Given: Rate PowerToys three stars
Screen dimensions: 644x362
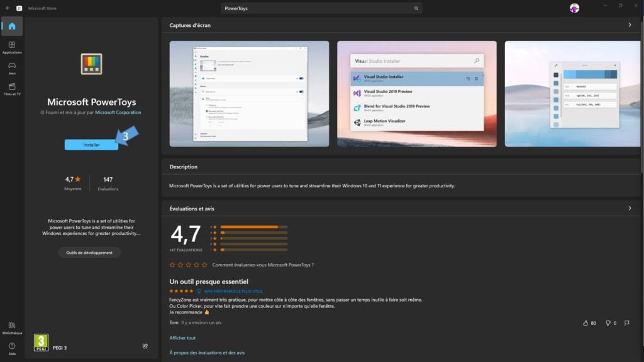Looking at the screenshot, I should tap(189, 265).
